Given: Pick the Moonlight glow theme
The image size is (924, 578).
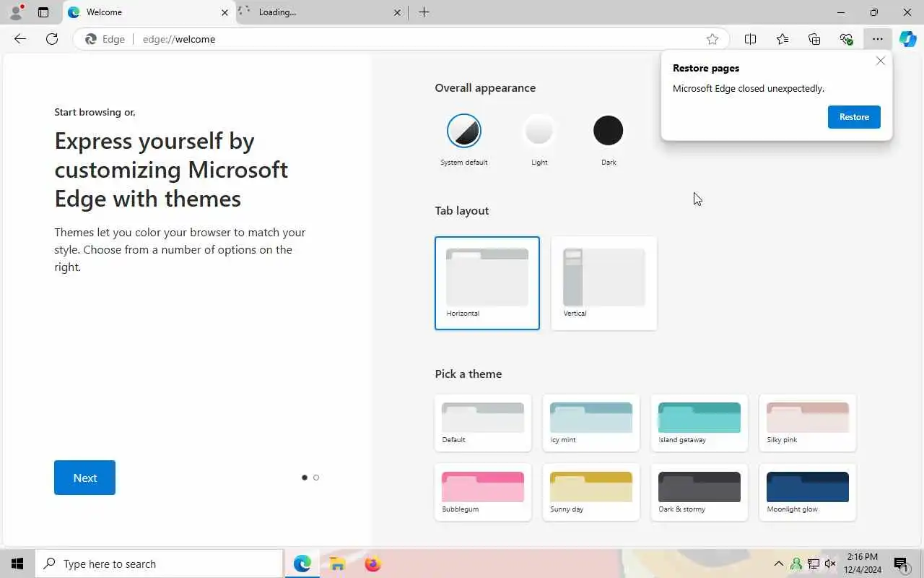Looking at the screenshot, I should pyautogui.click(x=808, y=492).
